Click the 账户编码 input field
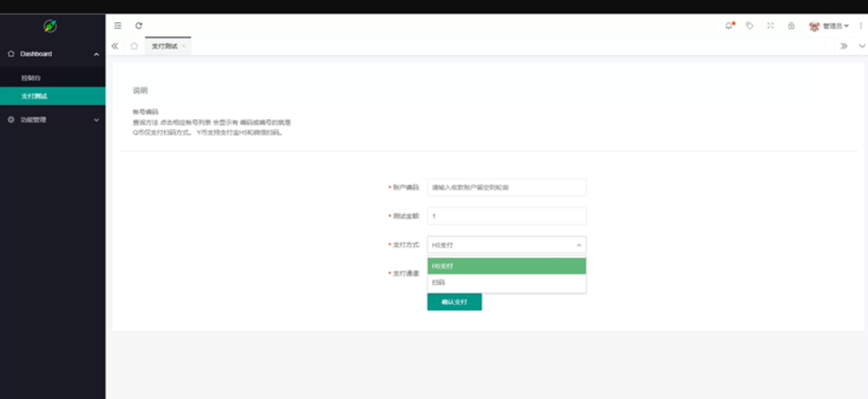Screen dimensions: 868x399 coord(506,187)
